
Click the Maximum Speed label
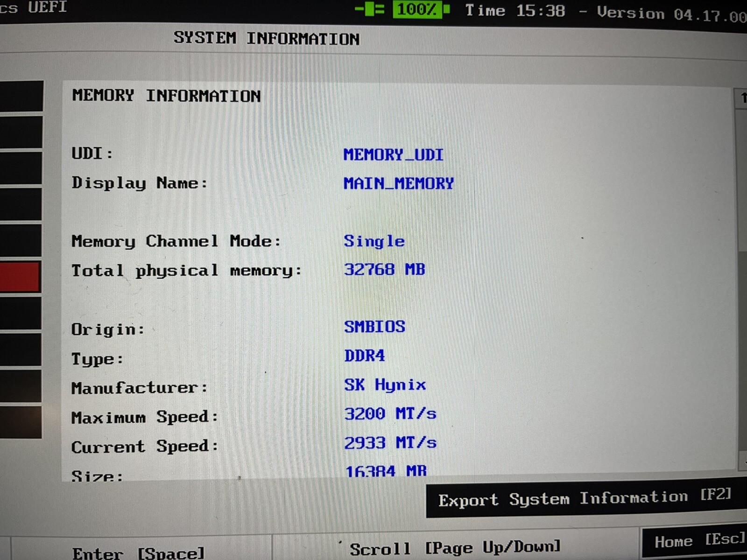(x=145, y=417)
